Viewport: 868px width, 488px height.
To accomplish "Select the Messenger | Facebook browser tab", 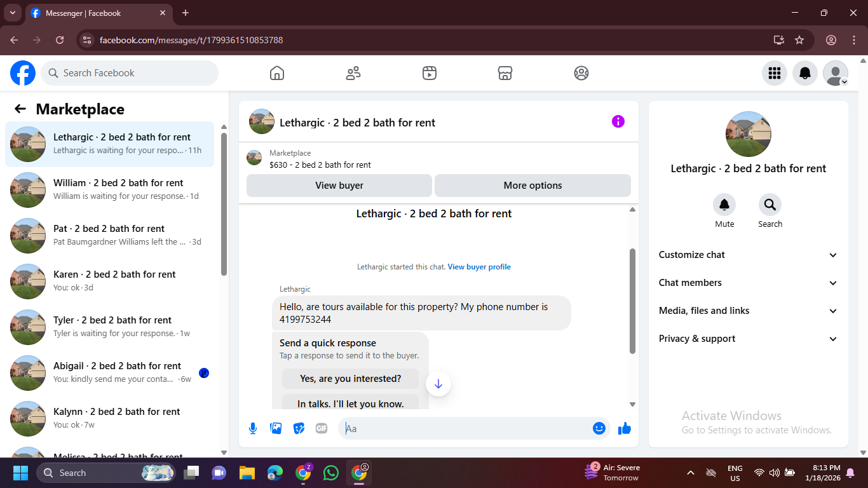I will 98,13.
